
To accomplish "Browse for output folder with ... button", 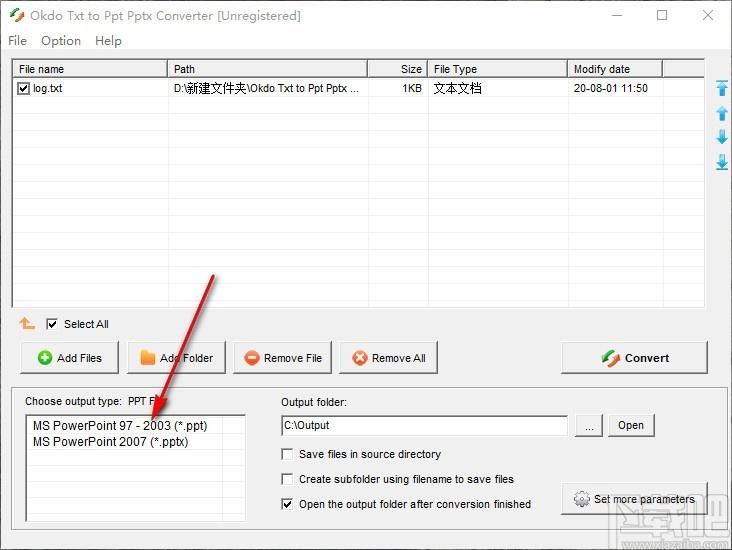I will click(589, 425).
